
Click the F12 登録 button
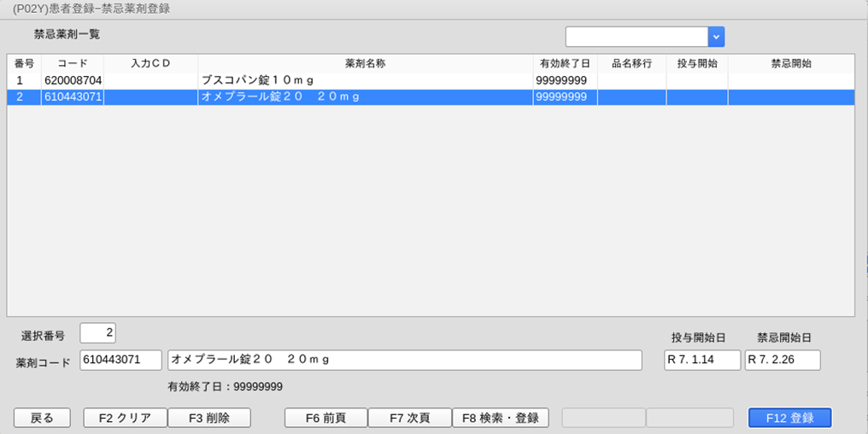tap(789, 418)
